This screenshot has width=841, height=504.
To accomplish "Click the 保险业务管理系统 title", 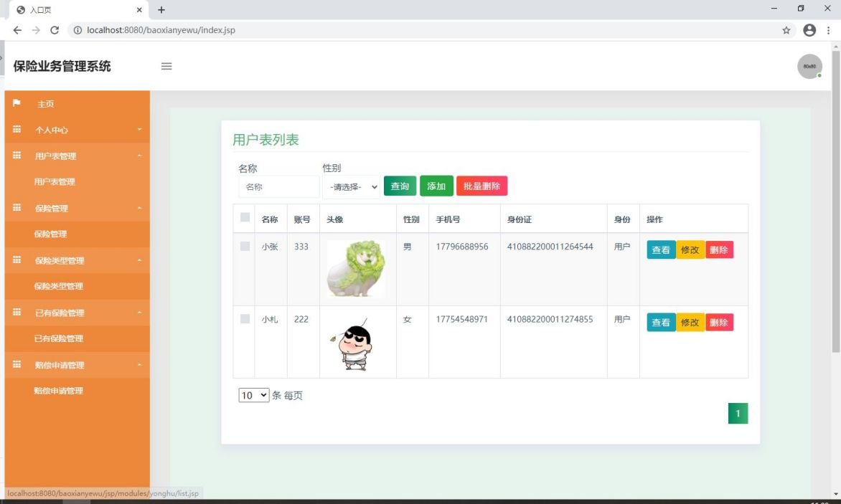I will [x=62, y=66].
